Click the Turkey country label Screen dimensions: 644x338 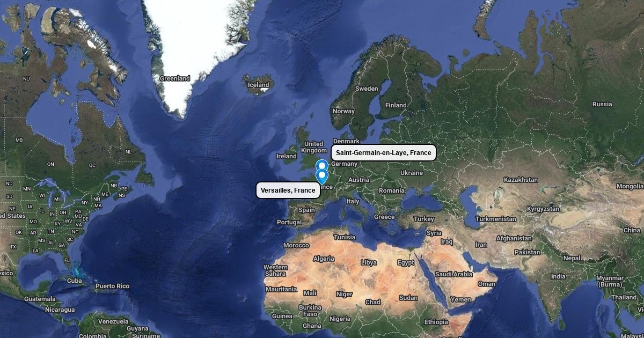click(424, 219)
